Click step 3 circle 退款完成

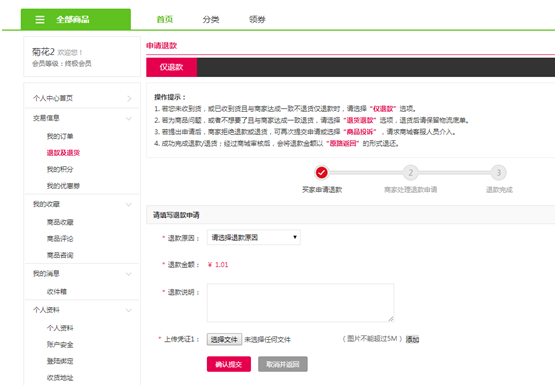tap(498, 173)
